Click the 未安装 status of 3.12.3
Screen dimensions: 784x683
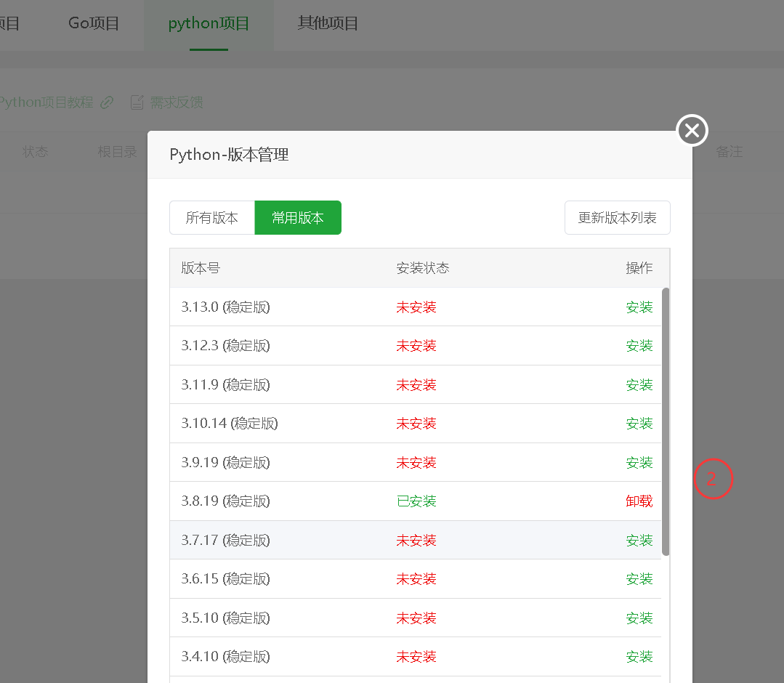pyautogui.click(x=416, y=346)
